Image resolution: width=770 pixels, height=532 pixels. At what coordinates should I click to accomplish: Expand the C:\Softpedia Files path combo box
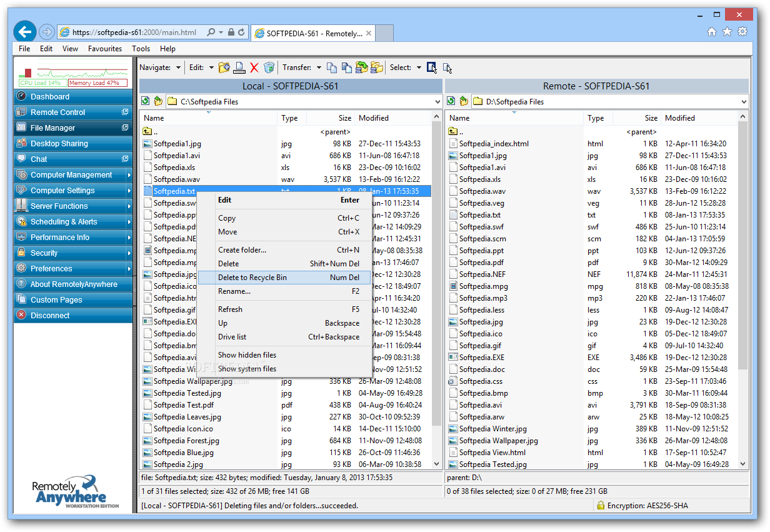[x=437, y=101]
